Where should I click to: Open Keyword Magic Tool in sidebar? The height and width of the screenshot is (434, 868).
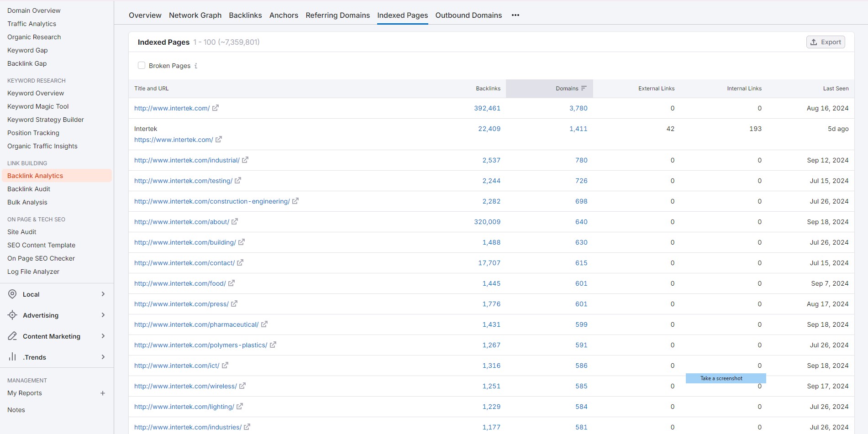(x=38, y=106)
